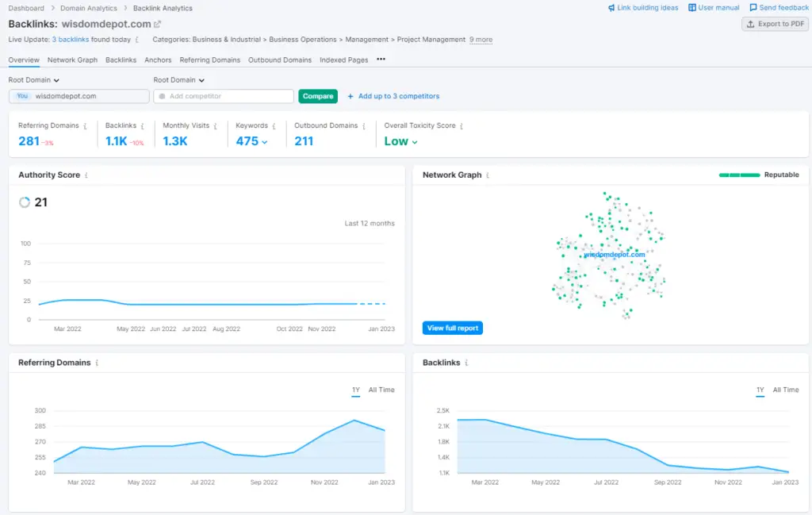Viewport: 812px width, 515px height.
Task: Click the Reputable rating bar indicator
Action: pyautogui.click(x=740, y=175)
